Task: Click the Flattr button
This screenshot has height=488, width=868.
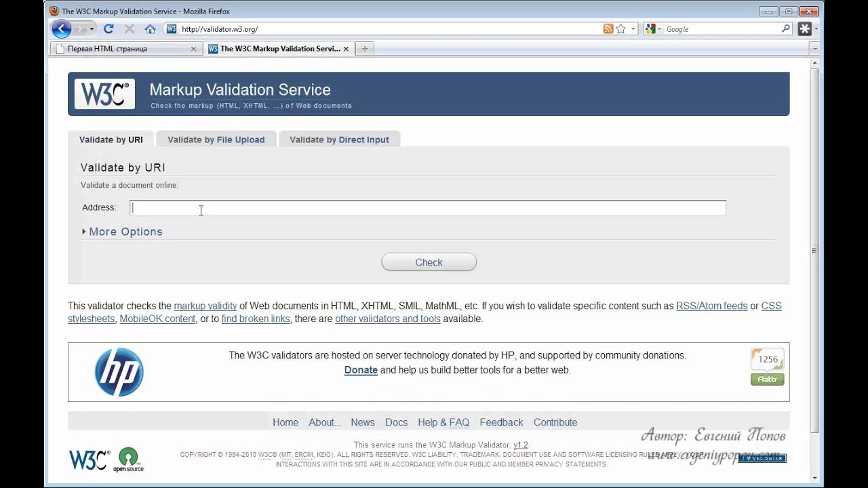Action: coord(767,380)
